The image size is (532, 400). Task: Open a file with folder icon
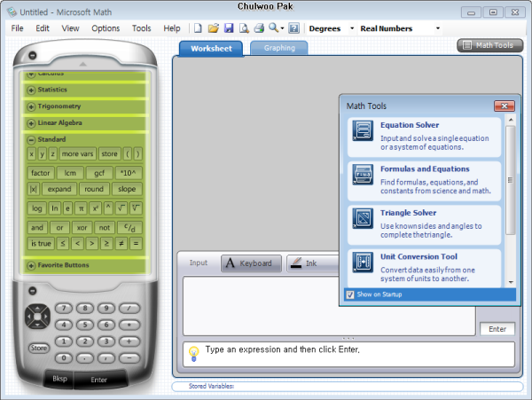[x=214, y=28]
